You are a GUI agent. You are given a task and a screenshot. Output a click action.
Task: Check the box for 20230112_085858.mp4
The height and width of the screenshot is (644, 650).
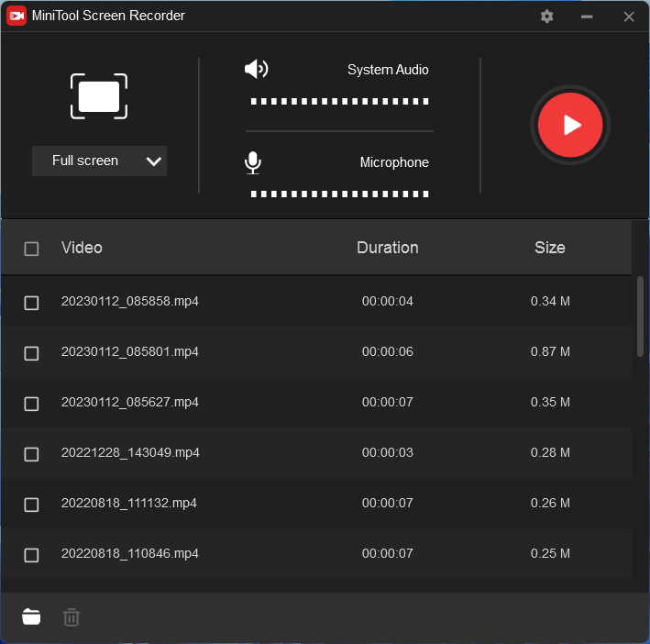(x=31, y=303)
